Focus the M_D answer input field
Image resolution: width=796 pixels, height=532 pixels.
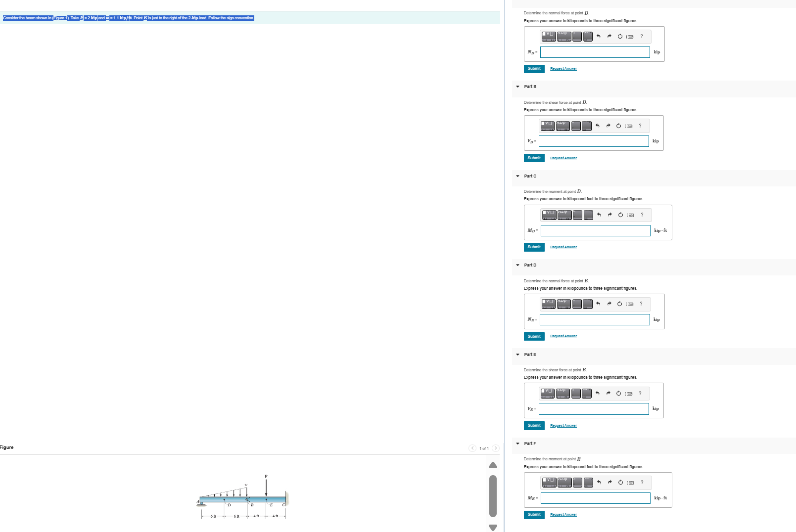coord(596,230)
